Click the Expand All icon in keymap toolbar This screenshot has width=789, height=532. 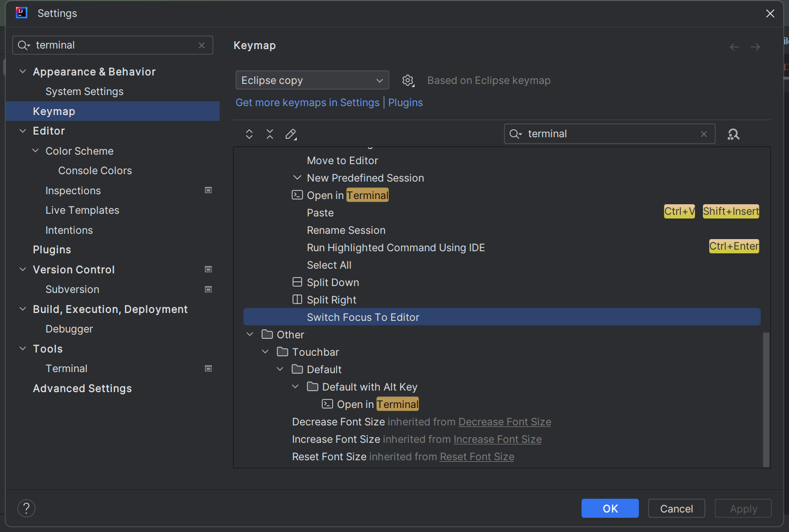tap(249, 134)
